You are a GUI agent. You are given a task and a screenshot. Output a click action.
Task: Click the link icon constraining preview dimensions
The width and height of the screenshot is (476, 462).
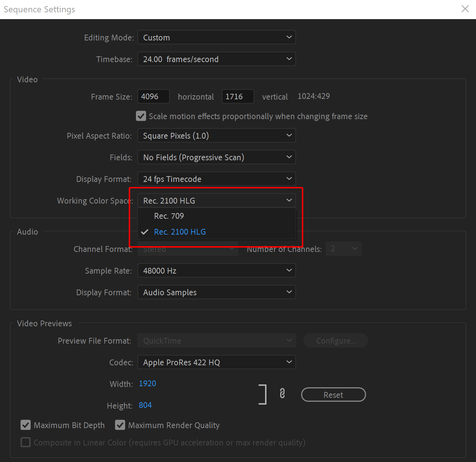(x=282, y=393)
